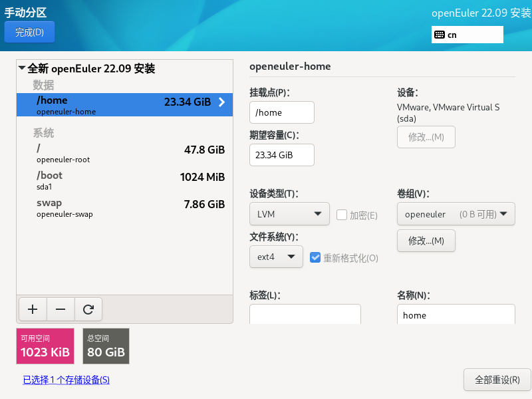Screen dimensions: 532x399
Task: Click the 全部重设(R) reset all button
Action: [497, 380]
